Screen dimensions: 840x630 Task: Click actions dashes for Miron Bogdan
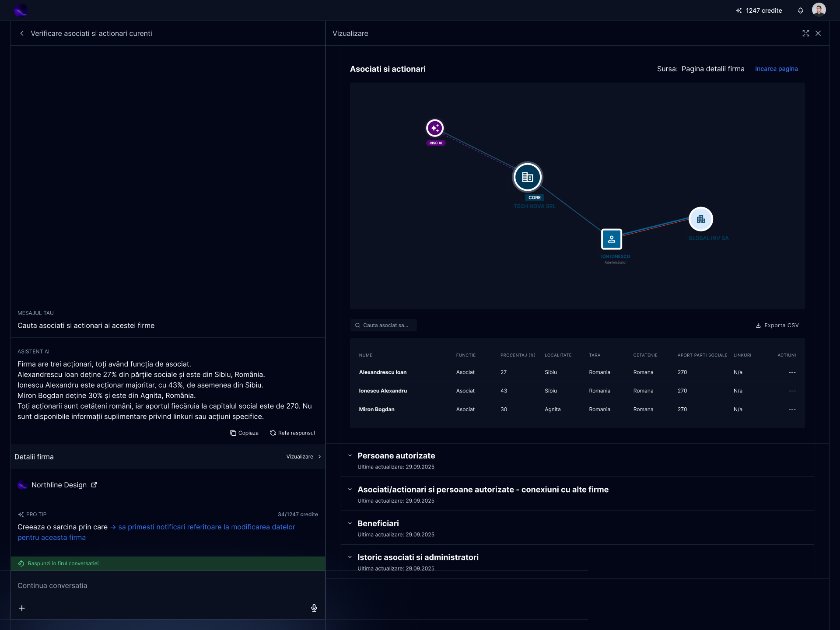click(792, 409)
